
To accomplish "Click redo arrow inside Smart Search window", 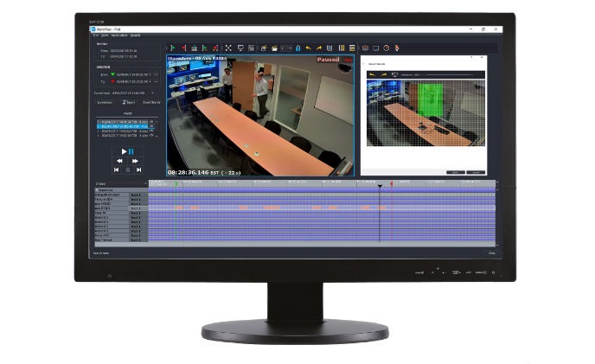I will pos(384,74).
